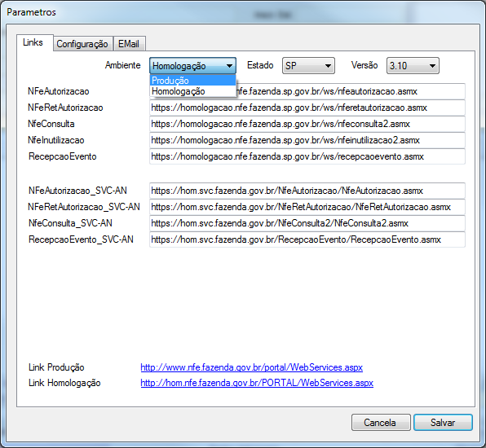Click the Cancela button
Image resolution: width=486 pixels, height=448 pixels.
click(381, 423)
